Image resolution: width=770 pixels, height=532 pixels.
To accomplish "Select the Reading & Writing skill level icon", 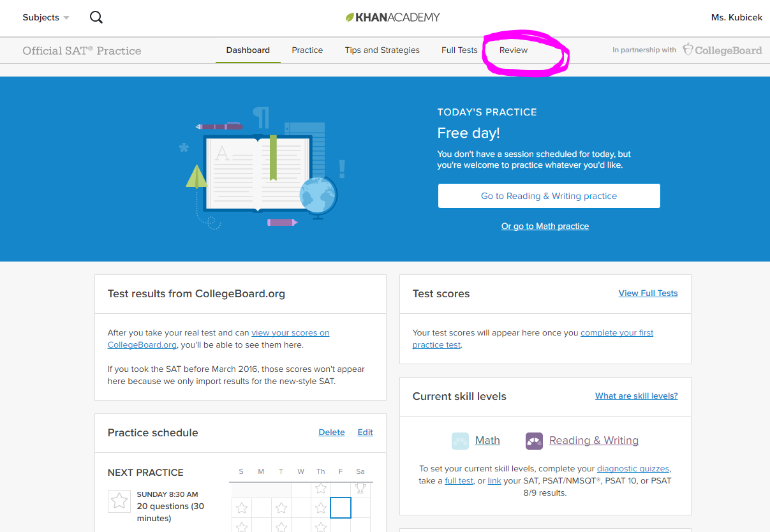I will click(x=534, y=440).
